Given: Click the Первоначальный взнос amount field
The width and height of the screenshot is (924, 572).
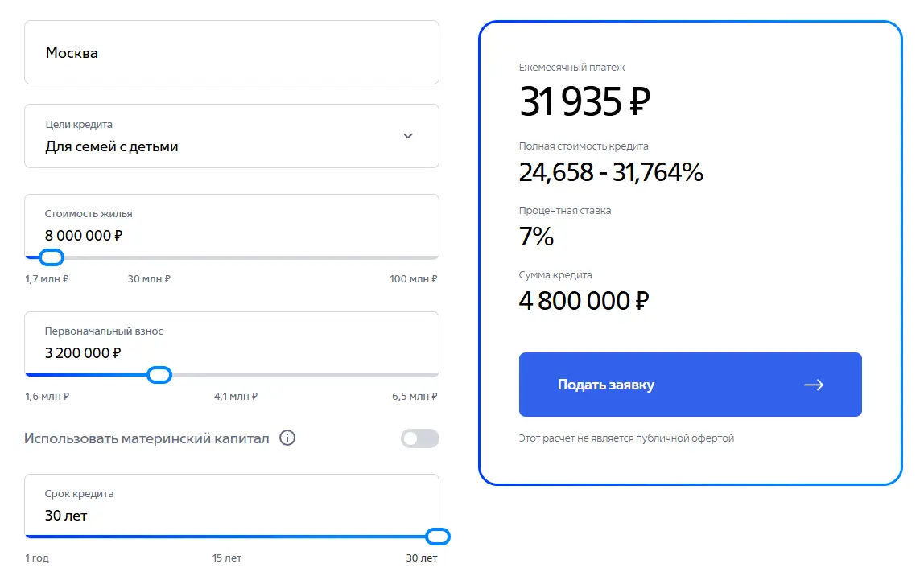Looking at the screenshot, I should pyautogui.click(x=232, y=344).
